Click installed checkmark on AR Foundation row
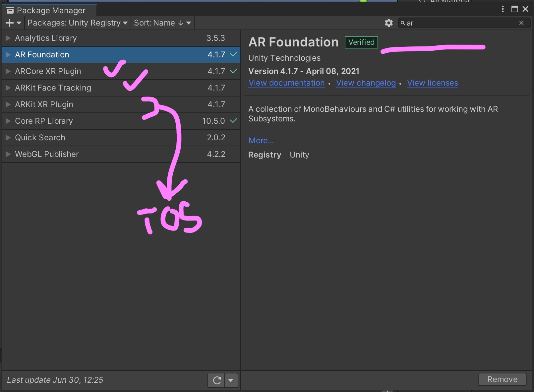The width and height of the screenshot is (534, 392). click(234, 54)
